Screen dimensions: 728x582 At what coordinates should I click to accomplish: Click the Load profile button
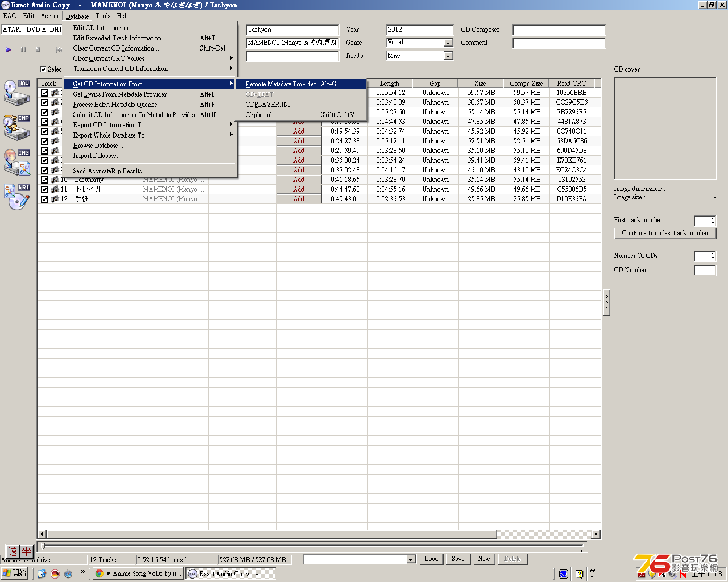click(431, 559)
